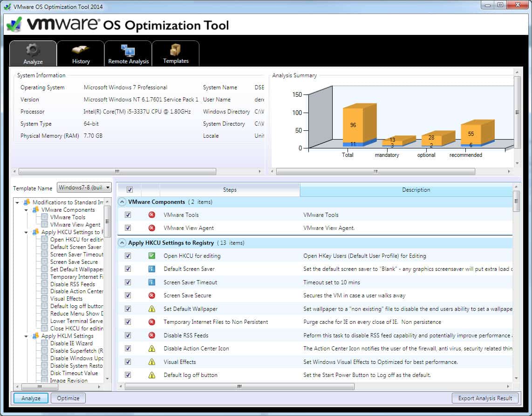Uncheck Open HKCU for editing step checkbox
This screenshot has width=532, height=416.
click(128, 255)
